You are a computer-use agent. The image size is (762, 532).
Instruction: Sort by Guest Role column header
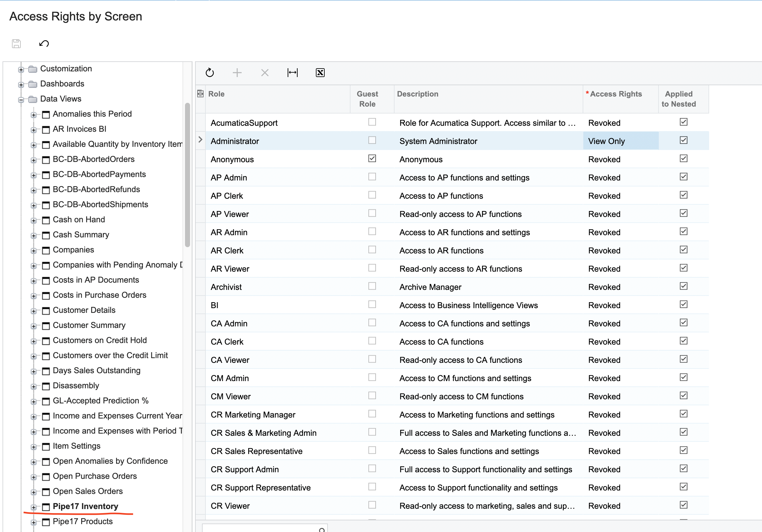pyautogui.click(x=372, y=99)
